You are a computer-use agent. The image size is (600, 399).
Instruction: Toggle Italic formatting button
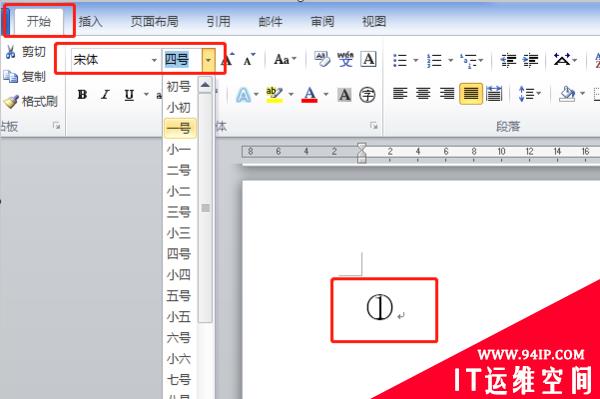(x=105, y=94)
